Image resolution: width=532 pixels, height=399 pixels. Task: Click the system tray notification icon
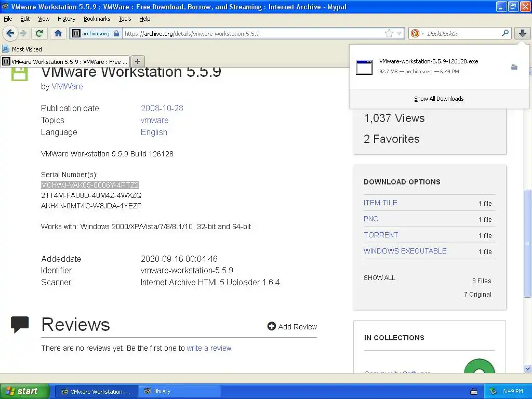494,391
